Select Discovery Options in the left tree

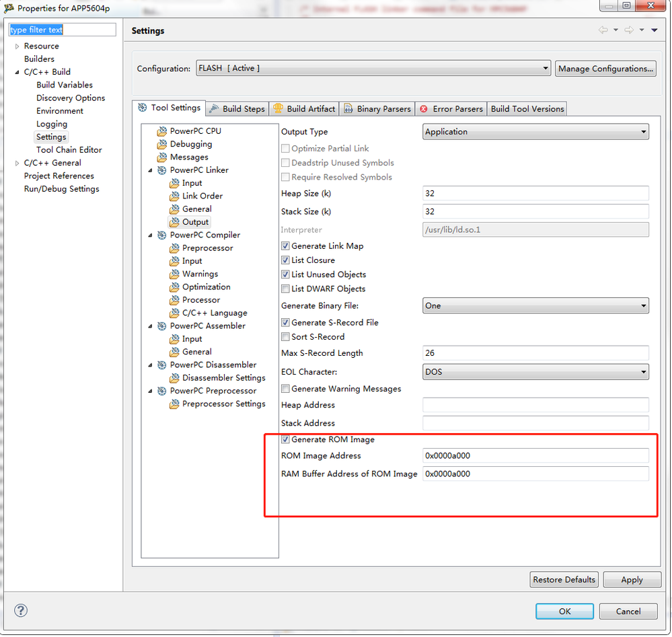(x=70, y=98)
